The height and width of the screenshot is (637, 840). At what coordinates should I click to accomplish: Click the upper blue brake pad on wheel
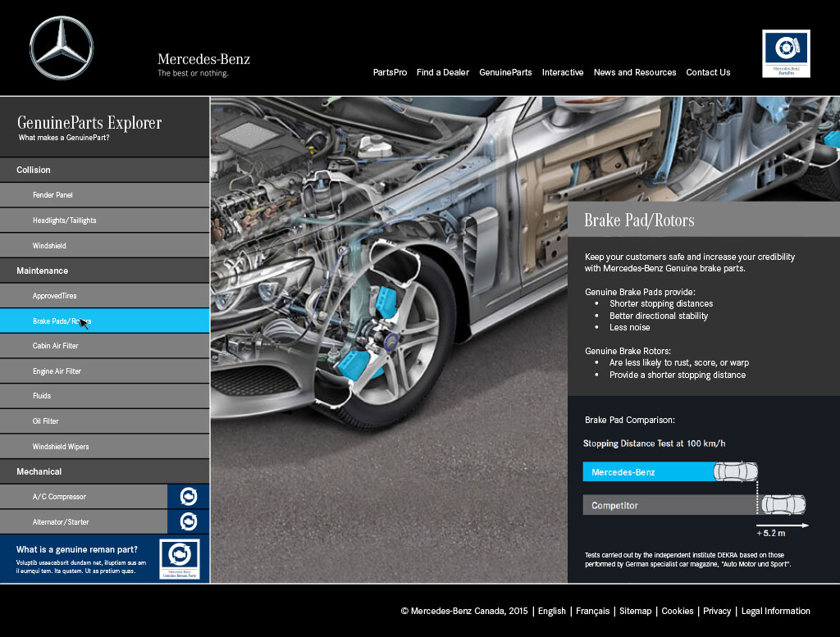click(386, 302)
